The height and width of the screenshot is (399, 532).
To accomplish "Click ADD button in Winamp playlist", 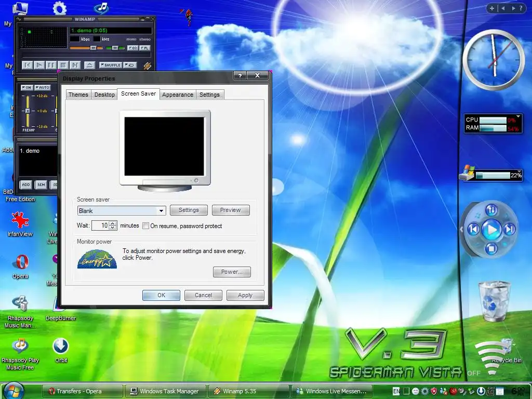I will 26,184.
